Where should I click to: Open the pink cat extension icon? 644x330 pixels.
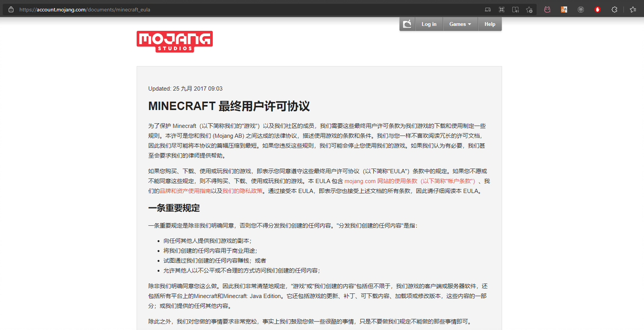pos(547,9)
